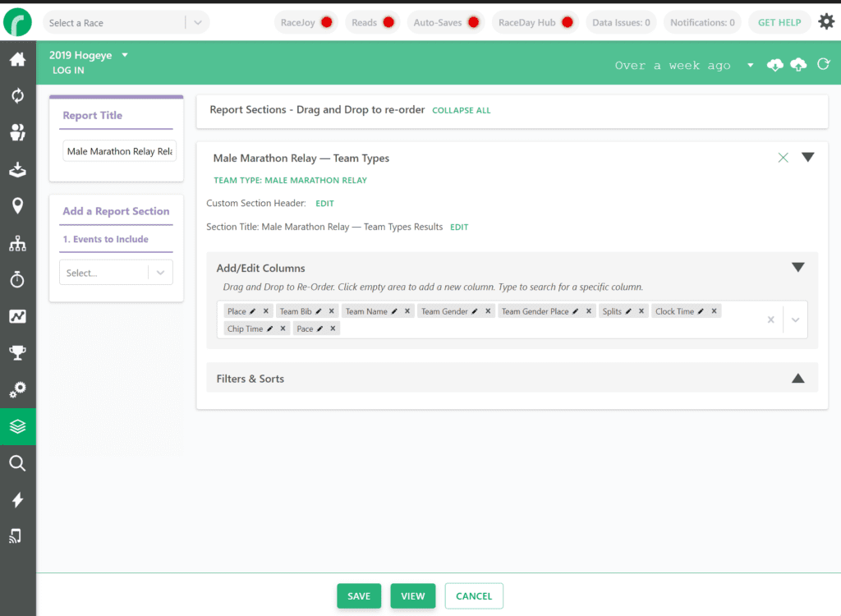Click the GET HELP button
This screenshot has height=616, width=841.
click(779, 22)
